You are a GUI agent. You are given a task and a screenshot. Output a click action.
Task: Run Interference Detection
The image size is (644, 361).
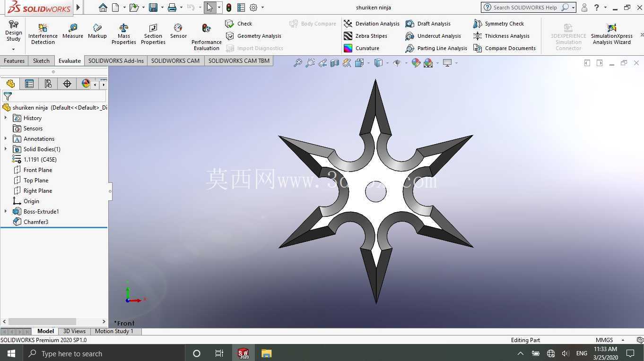tap(43, 33)
